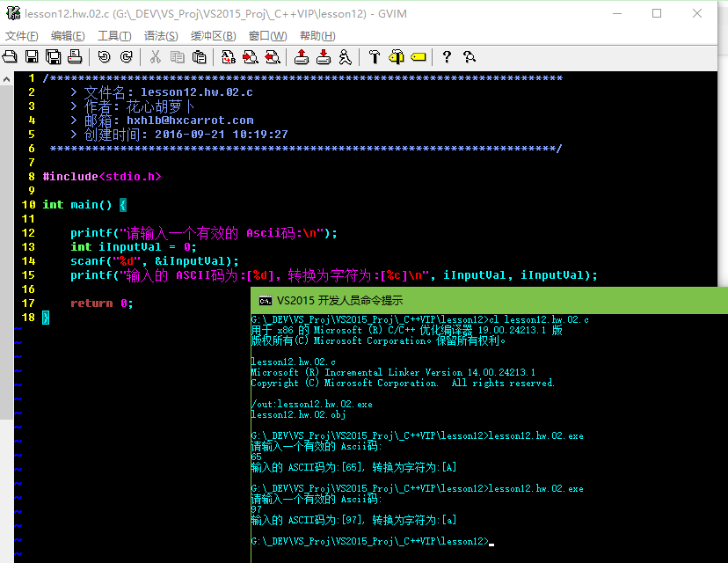The width and height of the screenshot is (728, 563).
Task: Click the Paste clipboard icon
Action: coord(200,57)
